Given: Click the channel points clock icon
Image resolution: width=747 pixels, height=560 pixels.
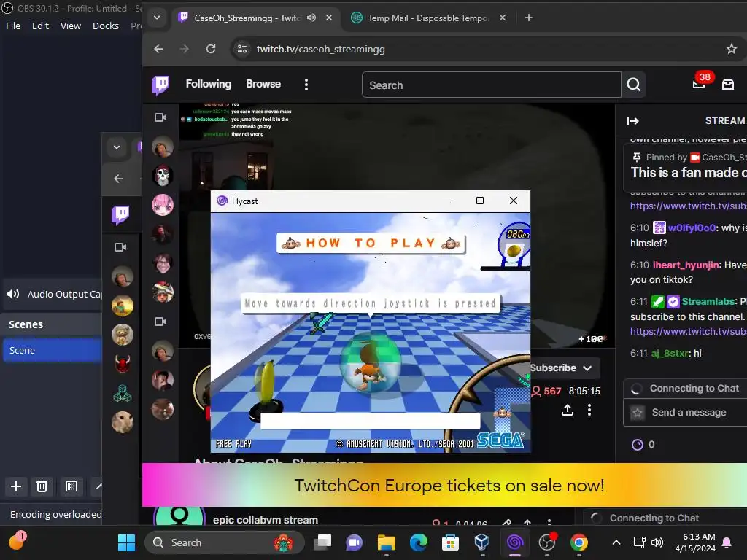Looking at the screenshot, I should click(x=637, y=444).
